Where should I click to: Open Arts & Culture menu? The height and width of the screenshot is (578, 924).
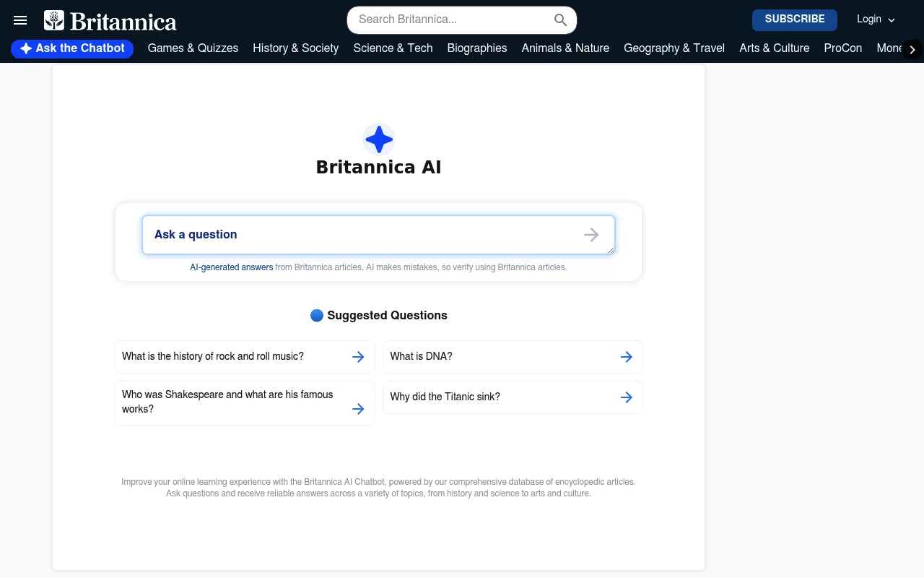[774, 48]
